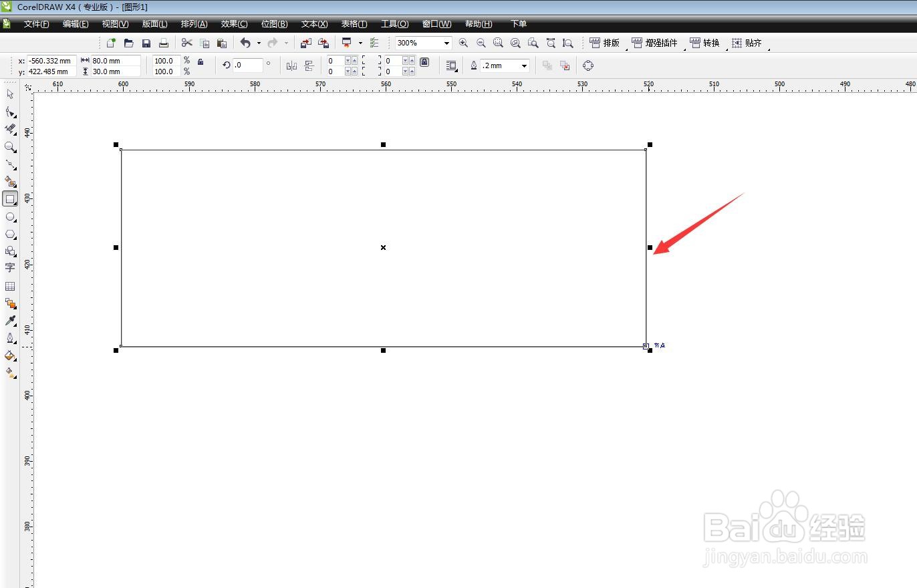The height and width of the screenshot is (588, 917).
Task: Click the Zoom In icon
Action: (x=463, y=43)
